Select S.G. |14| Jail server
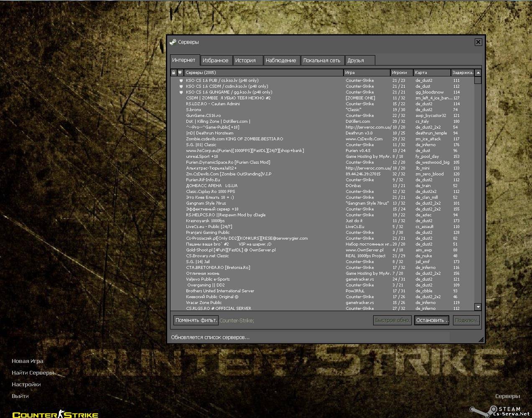Viewport: 532px width, 418px height. point(322,262)
